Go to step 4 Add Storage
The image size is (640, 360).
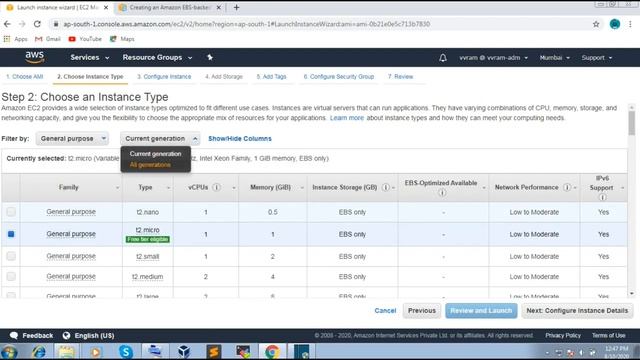point(224,77)
